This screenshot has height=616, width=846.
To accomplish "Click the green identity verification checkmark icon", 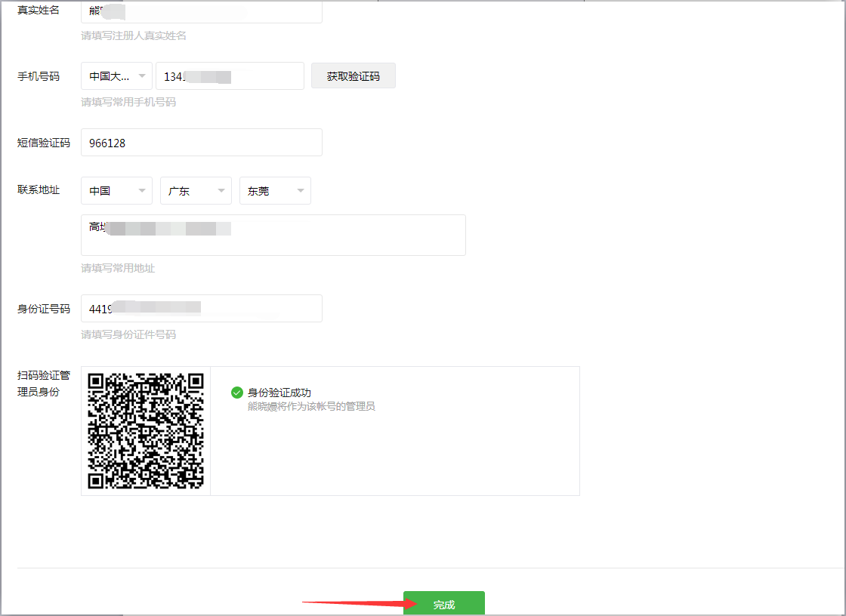I will coord(237,393).
